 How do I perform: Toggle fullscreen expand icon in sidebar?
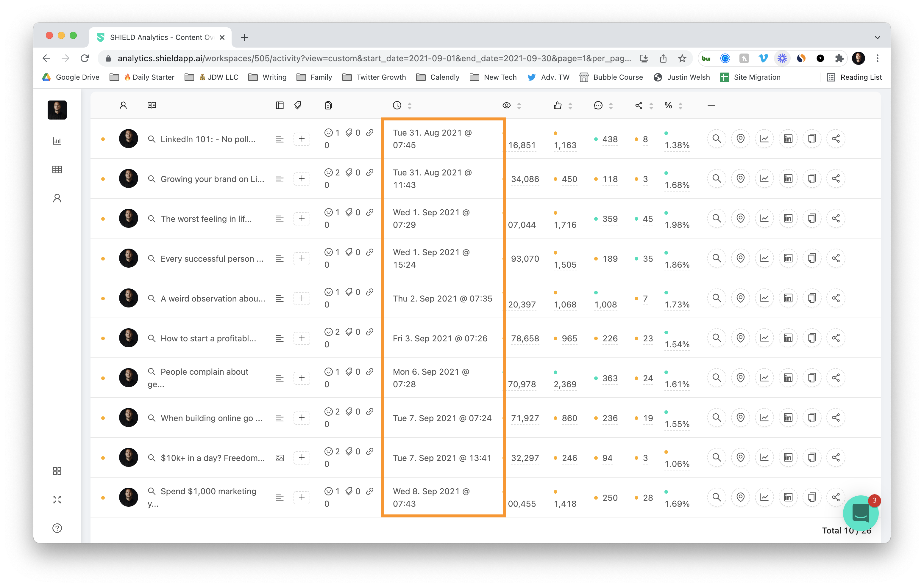[57, 499]
